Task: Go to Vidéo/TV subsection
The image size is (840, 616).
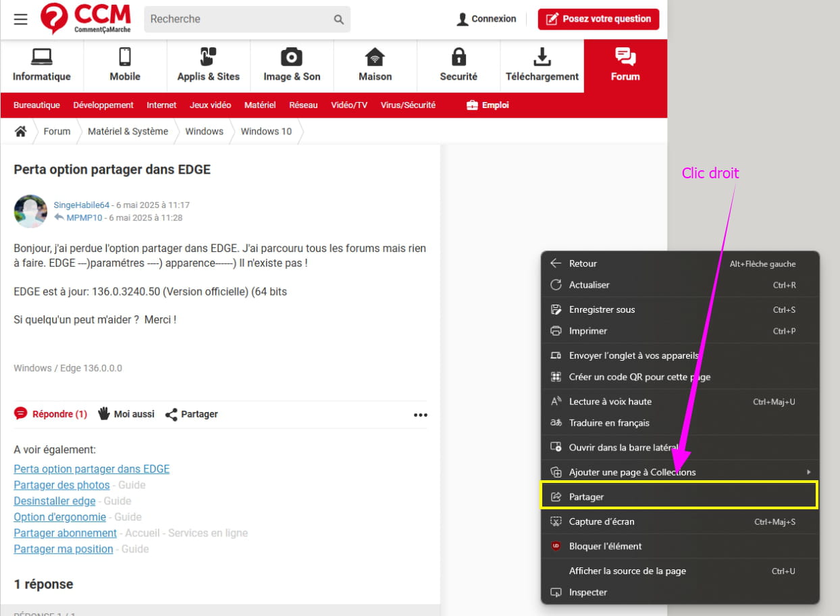Action: [x=349, y=105]
